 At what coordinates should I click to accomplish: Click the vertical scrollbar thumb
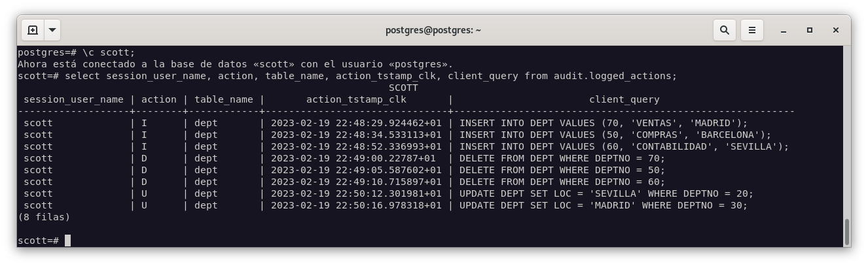tap(846, 231)
